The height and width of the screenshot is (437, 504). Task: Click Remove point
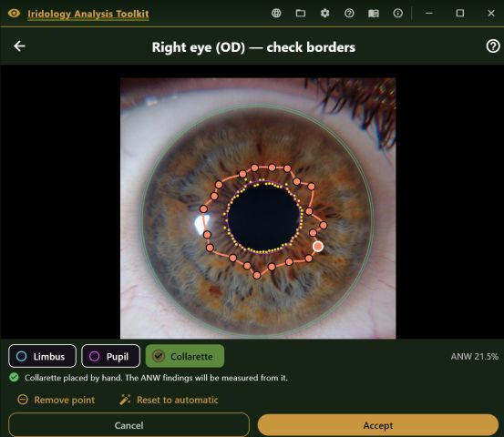pyautogui.click(x=57, y=400)
